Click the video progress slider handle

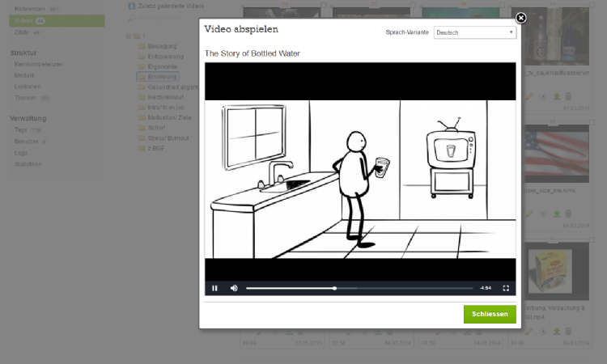335,288
